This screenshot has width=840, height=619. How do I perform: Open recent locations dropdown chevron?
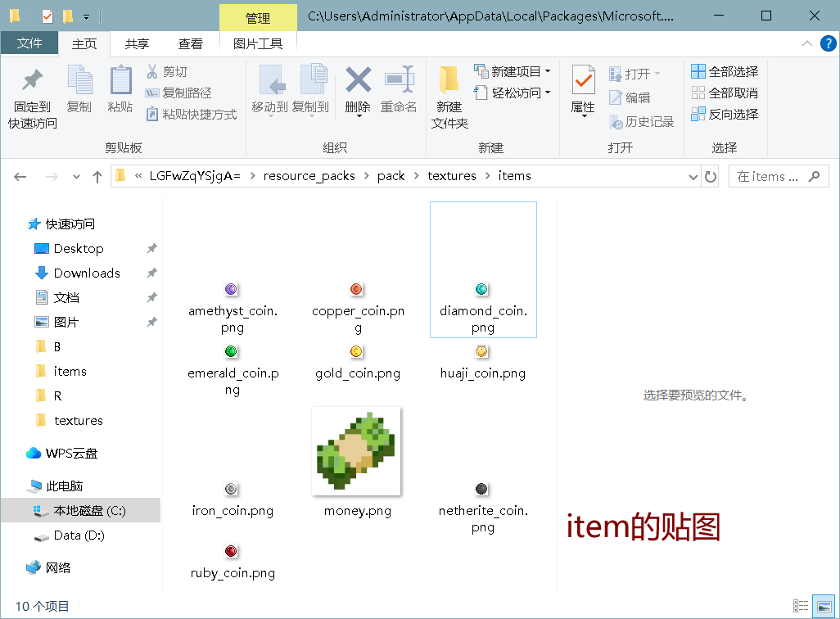[76, 177]
